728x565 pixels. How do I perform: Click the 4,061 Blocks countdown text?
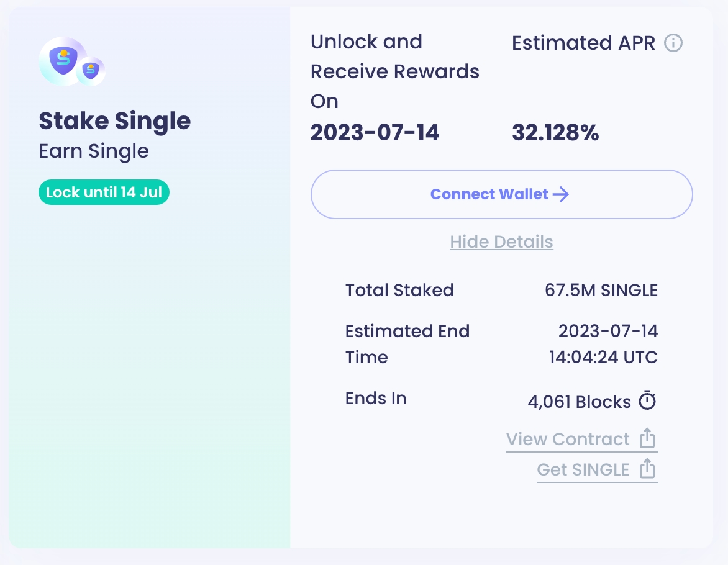(579, 402)
